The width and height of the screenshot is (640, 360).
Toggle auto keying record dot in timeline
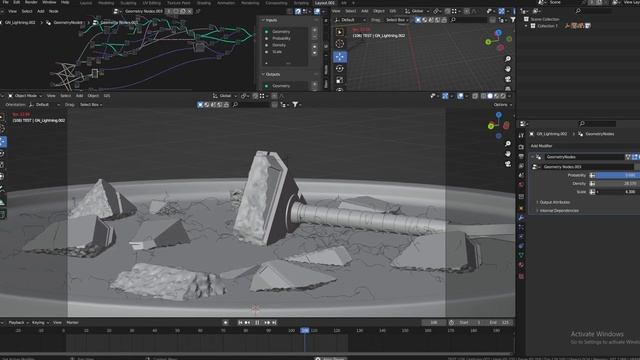[x=225, y=322]
